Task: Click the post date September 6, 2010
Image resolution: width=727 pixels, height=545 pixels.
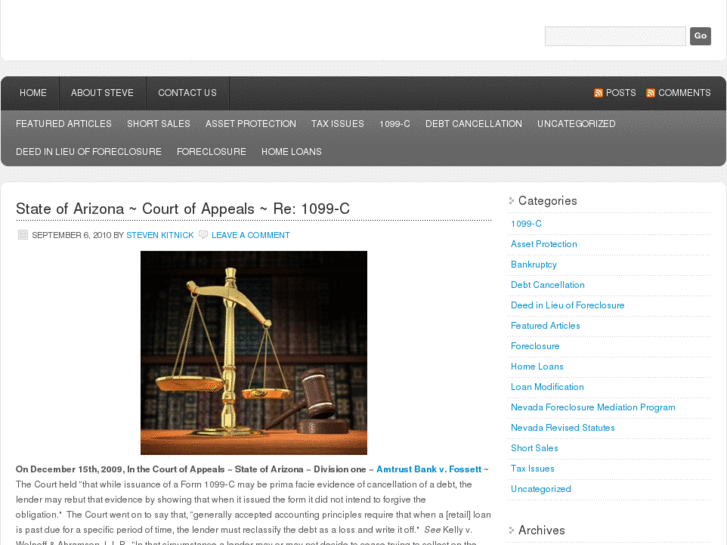Action: coord(72,235)
